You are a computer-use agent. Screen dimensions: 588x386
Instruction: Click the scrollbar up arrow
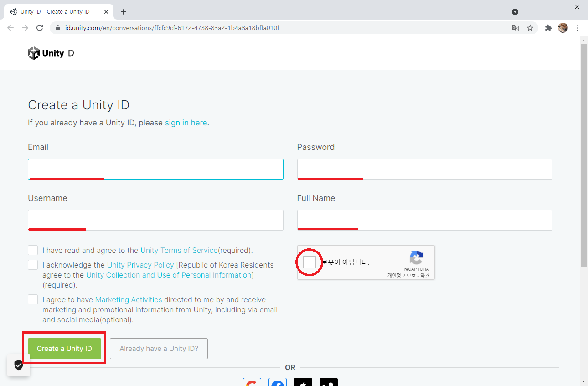click(583, 41)
